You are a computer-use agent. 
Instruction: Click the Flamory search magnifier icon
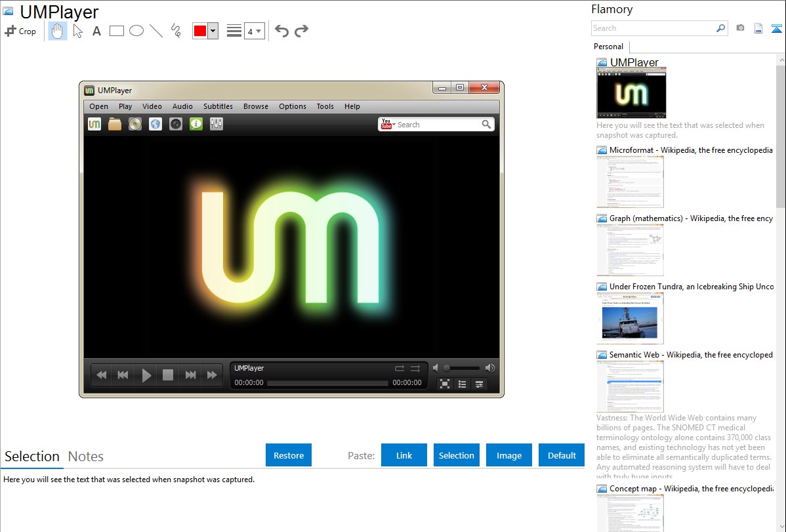tap(721, 28)
